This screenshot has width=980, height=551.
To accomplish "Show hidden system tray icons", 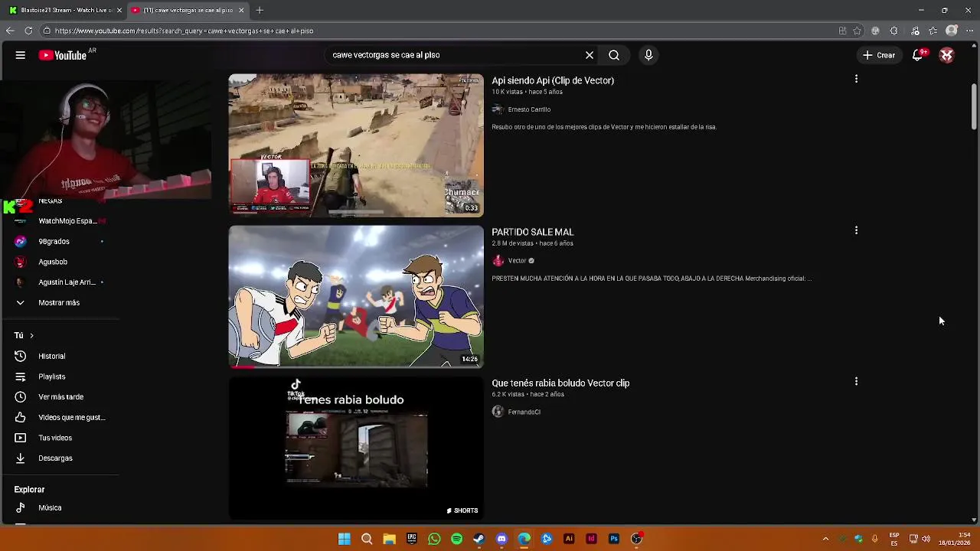I will 825,539.
